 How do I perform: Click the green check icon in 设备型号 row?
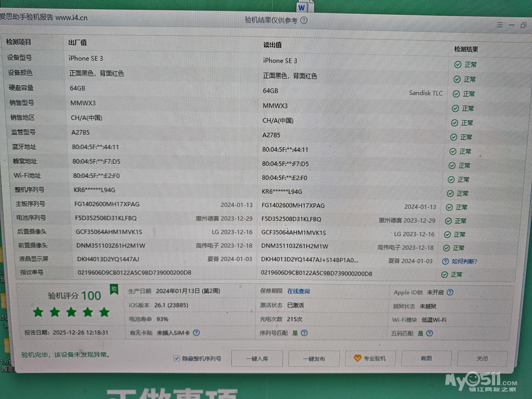tap(458, 64)
